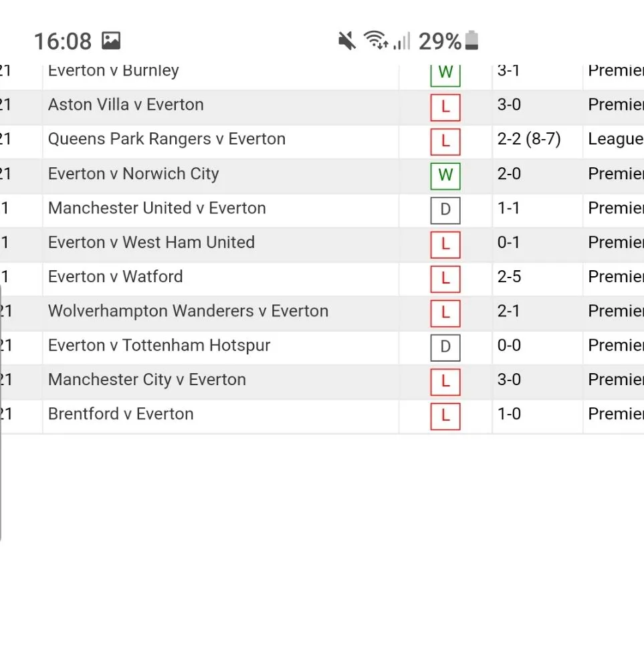Screen dimensions: 644x658
Task: Click the Premier label in the Brentford row
Action: (x=615, y=414)
